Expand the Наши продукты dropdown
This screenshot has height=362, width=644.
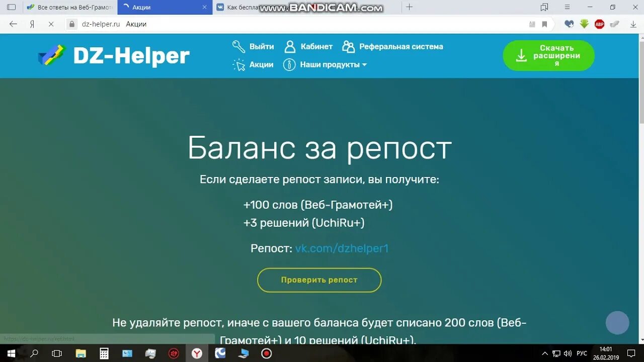[x=334, y=65]
